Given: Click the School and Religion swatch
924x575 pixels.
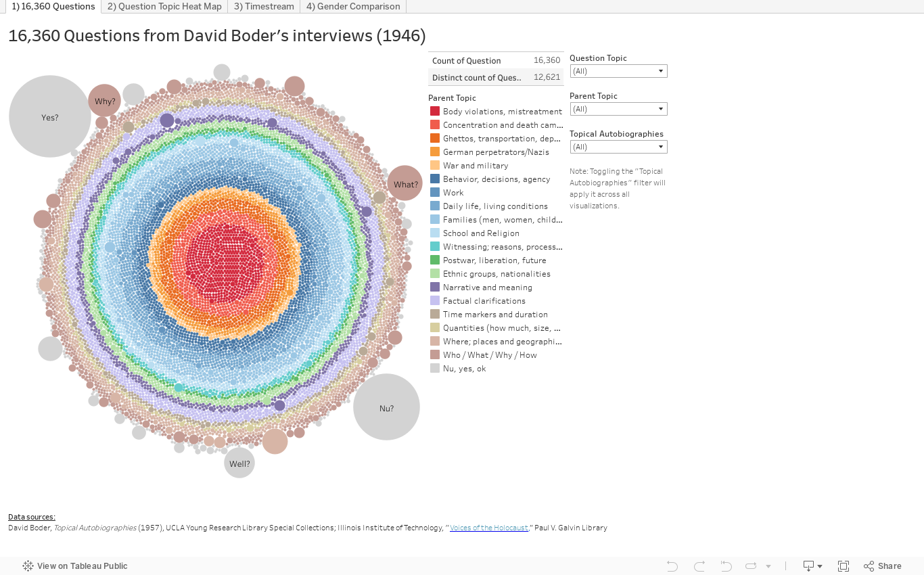Looking at the screenshot, I should click(x=435, y=233).
